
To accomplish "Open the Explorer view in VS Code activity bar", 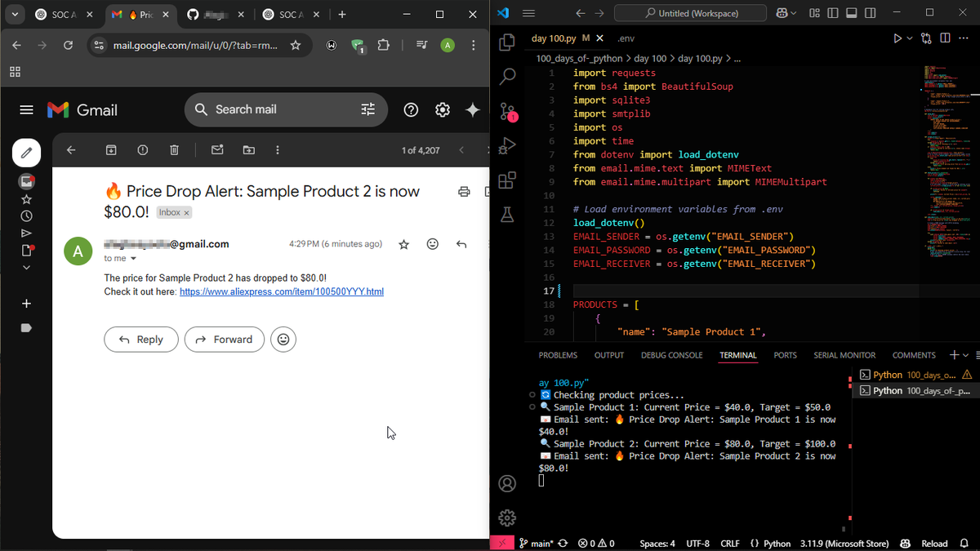I will tap(507, 42).
